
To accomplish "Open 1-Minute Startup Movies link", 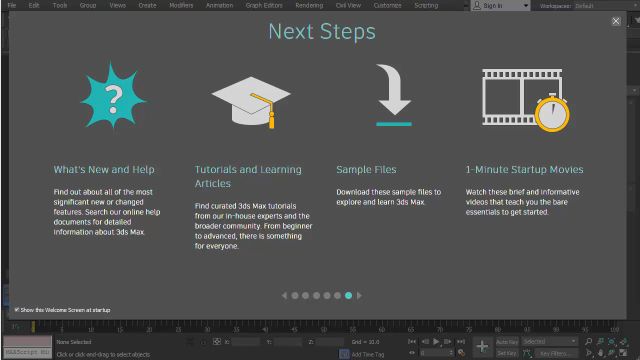I will [x=524, y=169].
